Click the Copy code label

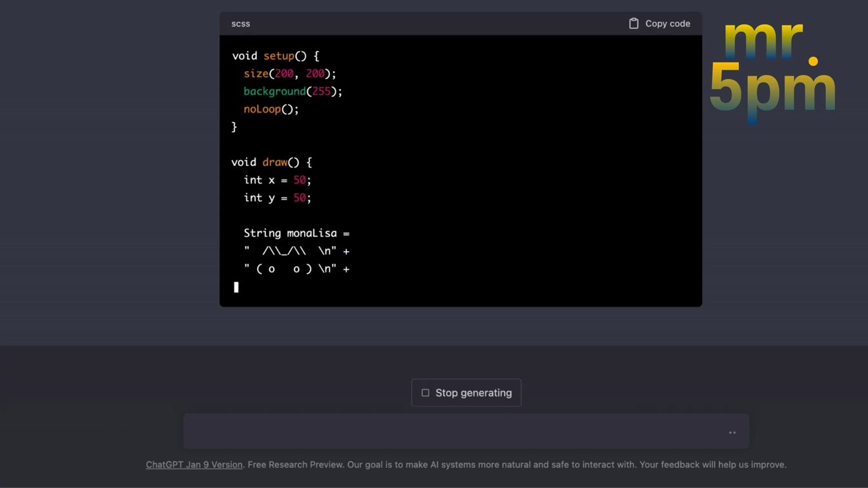pos(668,23)
